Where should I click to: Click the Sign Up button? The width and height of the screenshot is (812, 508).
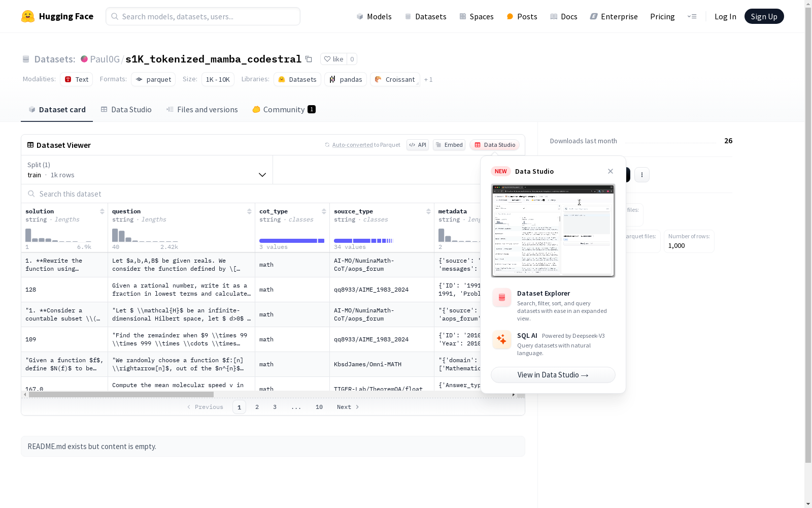coord(764,16)
